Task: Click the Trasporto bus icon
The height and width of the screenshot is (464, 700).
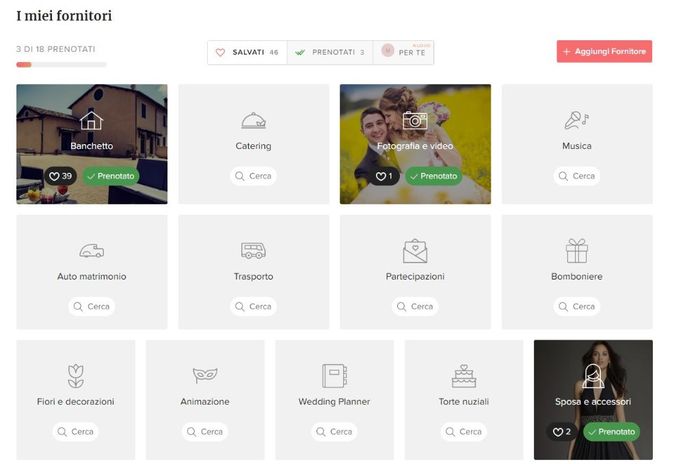Action: point(253,250)
